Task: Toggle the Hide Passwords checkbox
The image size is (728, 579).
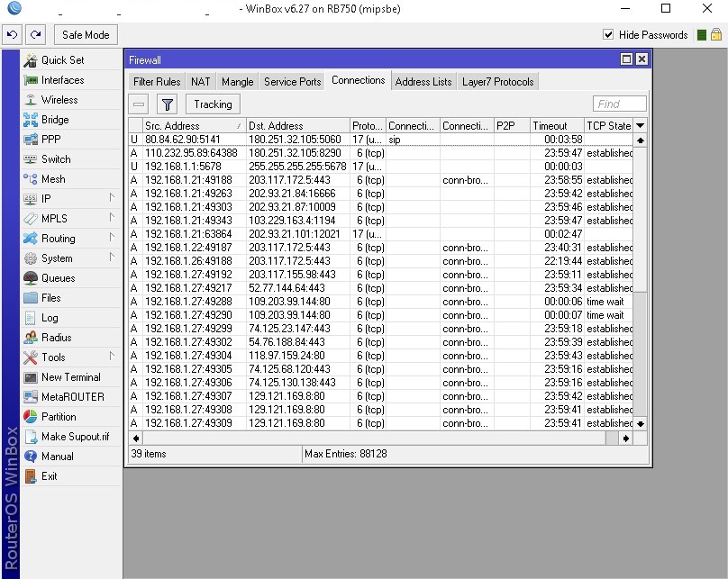Action: point(608,35)
